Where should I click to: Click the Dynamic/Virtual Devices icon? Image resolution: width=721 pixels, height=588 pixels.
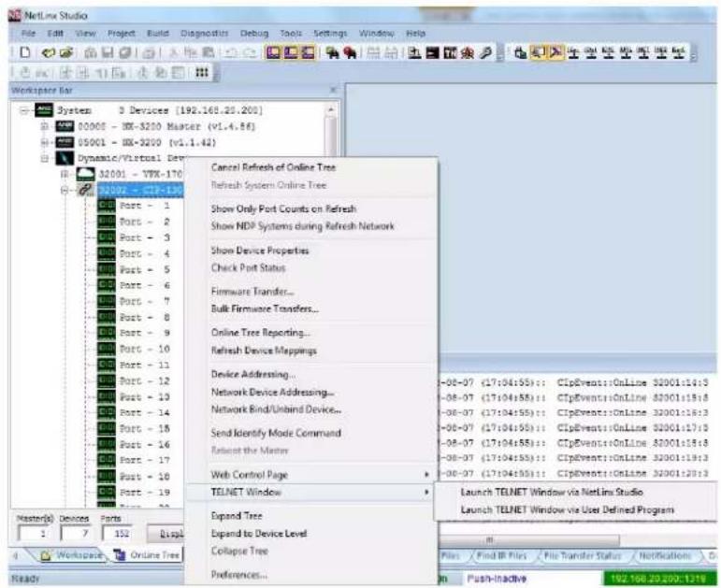point(65,159)
